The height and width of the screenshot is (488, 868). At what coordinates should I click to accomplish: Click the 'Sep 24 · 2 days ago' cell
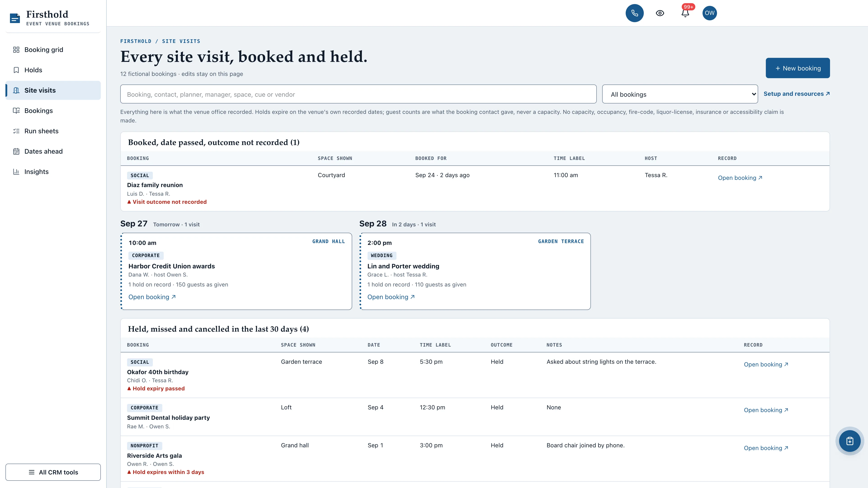point(442,175)
